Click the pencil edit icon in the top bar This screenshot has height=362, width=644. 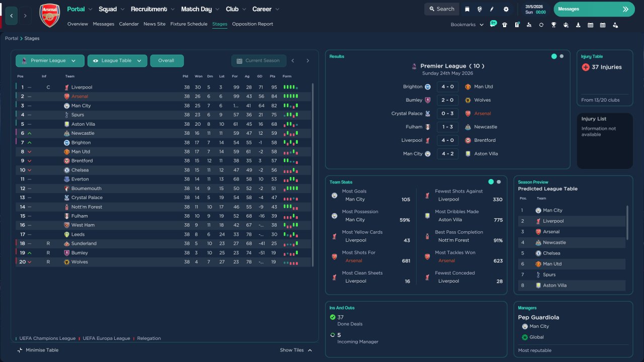[x=492, y=9]
